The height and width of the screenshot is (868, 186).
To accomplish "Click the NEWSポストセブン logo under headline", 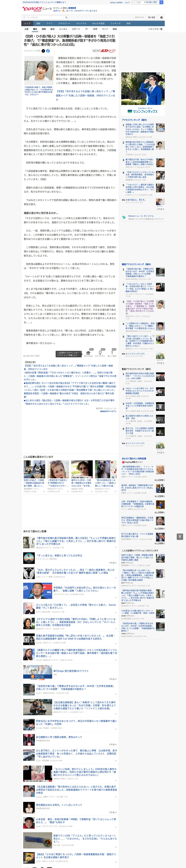I will click(104, 51).
